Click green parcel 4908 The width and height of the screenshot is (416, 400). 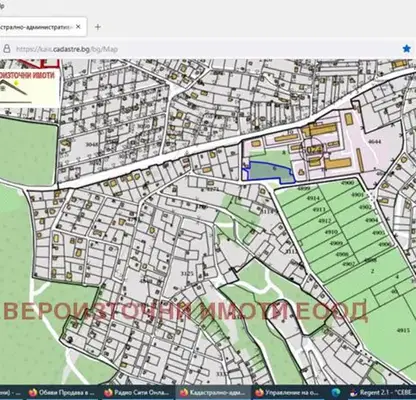[342, 254]
